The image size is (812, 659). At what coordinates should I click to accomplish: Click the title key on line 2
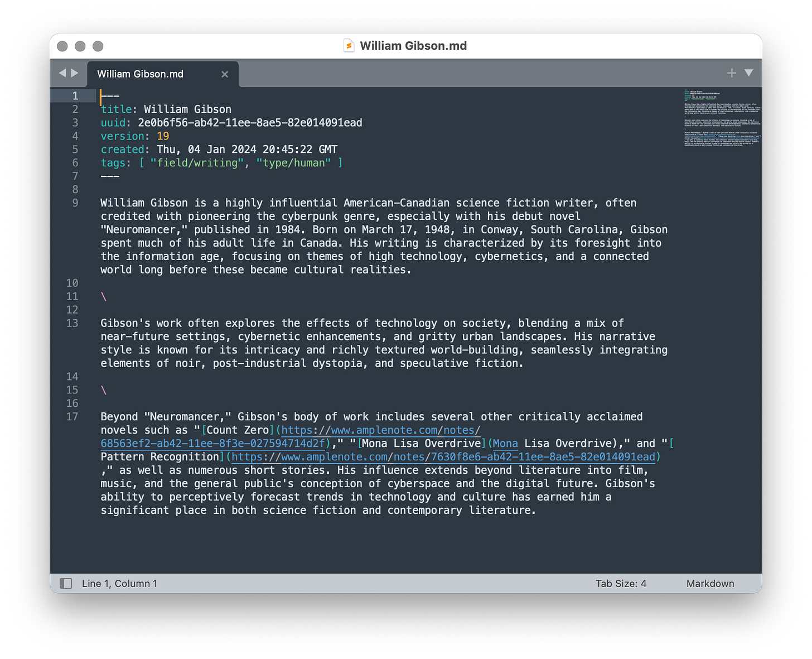[116, 109]
